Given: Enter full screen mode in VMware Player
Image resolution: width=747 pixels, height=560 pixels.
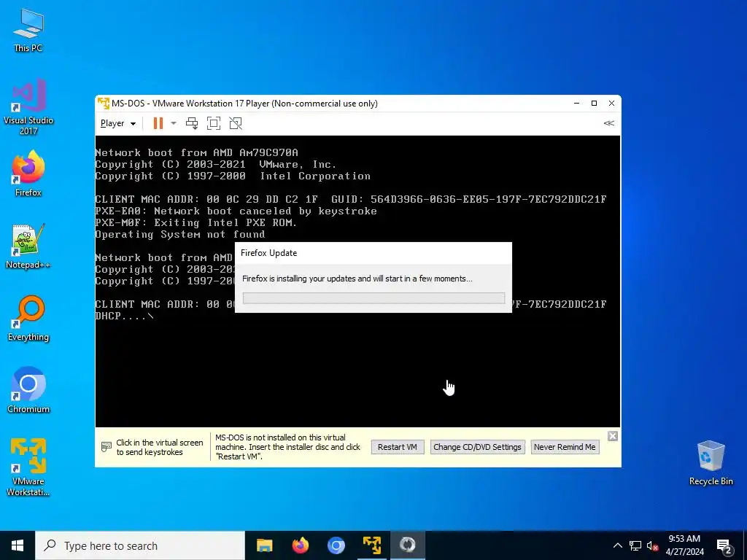Looking at the screenshot, I should (x=214, y=123).
